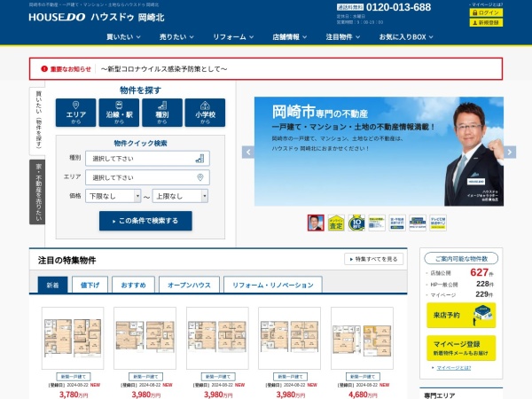This screenshot has width=532, height=399.
Task: Open the second 3,980万円 property floor plan
Action: point(217,338)
